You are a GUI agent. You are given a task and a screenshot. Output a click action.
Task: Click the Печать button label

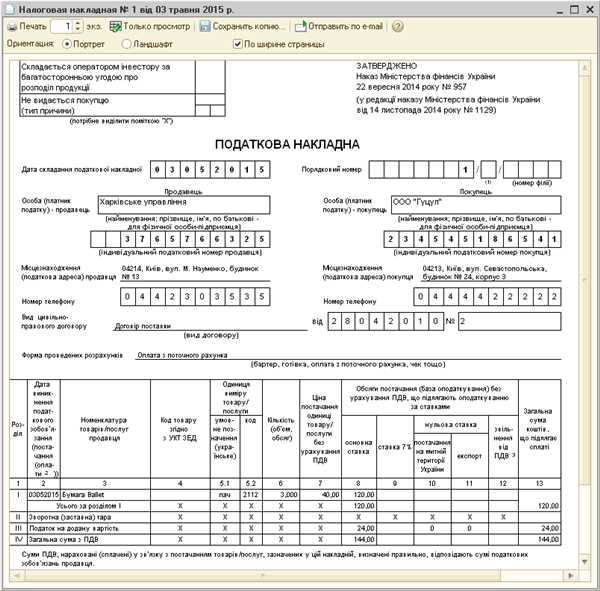(x=33, y=26)
